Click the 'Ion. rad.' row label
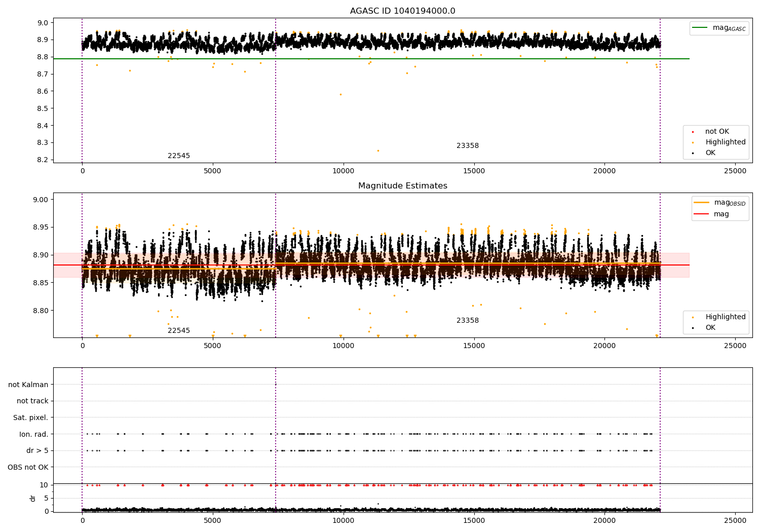This screenshot has height=532, width=760. tap(34, 434)
